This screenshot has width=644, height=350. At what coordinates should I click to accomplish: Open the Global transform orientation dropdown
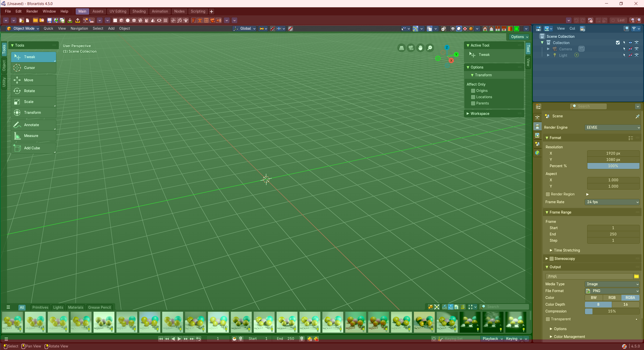pyautogui.click(x=244, y=28)
